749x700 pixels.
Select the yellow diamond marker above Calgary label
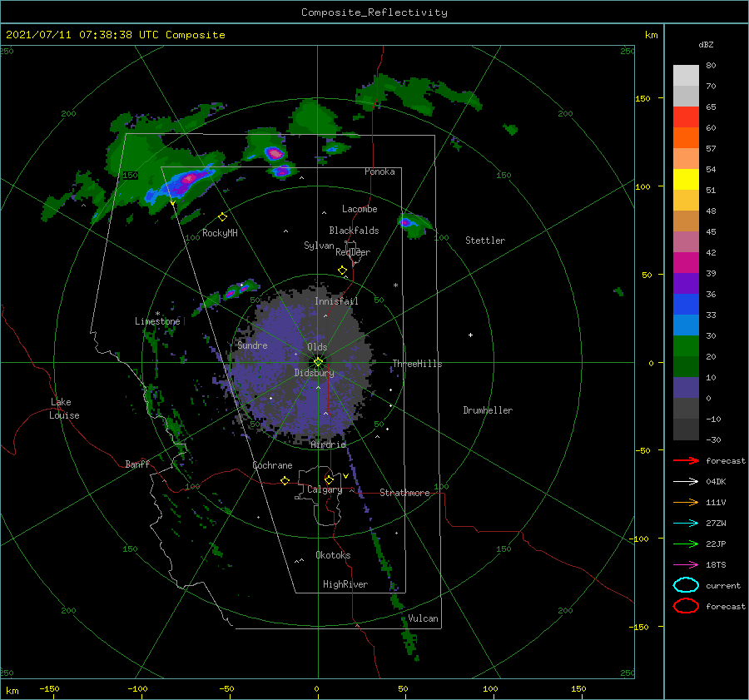(329, 479)
